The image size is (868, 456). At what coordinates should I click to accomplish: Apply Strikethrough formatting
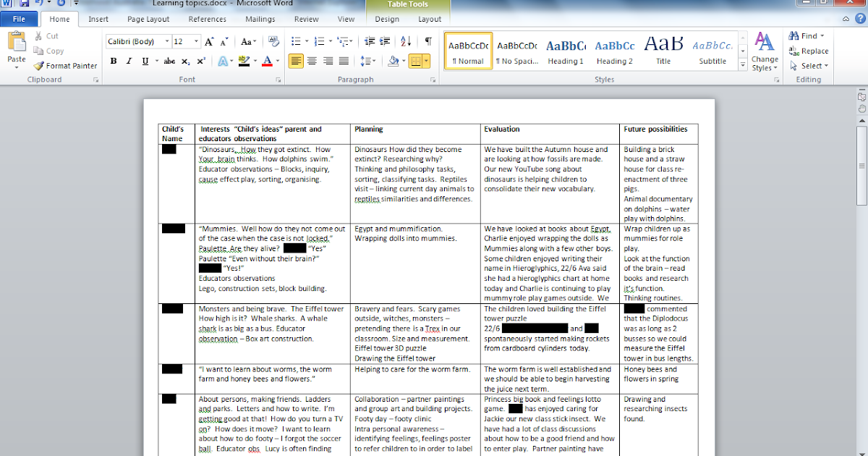tap(169, 62)
